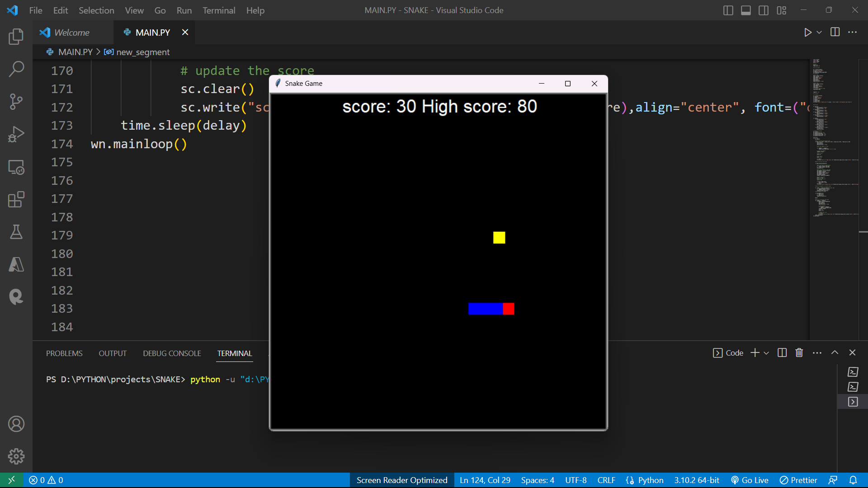
Task: Toggle the Secondary Side Bar layout
Action: (764, 10)
